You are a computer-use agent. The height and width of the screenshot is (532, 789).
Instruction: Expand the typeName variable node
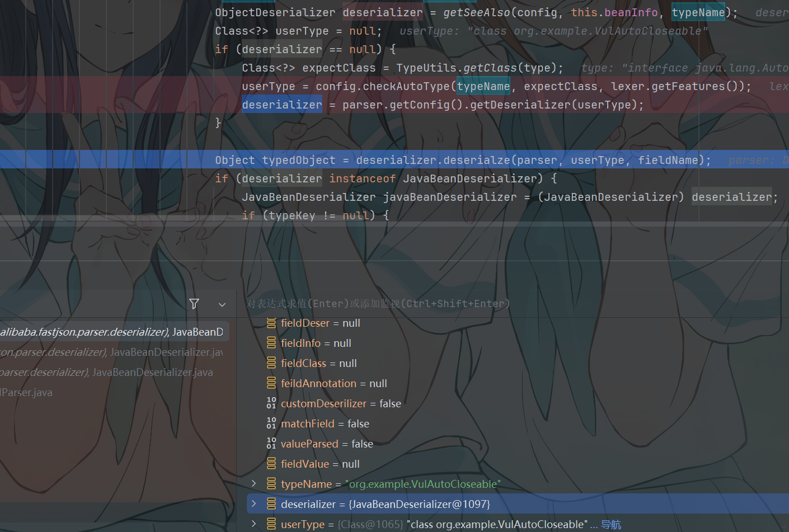(254, 483)
